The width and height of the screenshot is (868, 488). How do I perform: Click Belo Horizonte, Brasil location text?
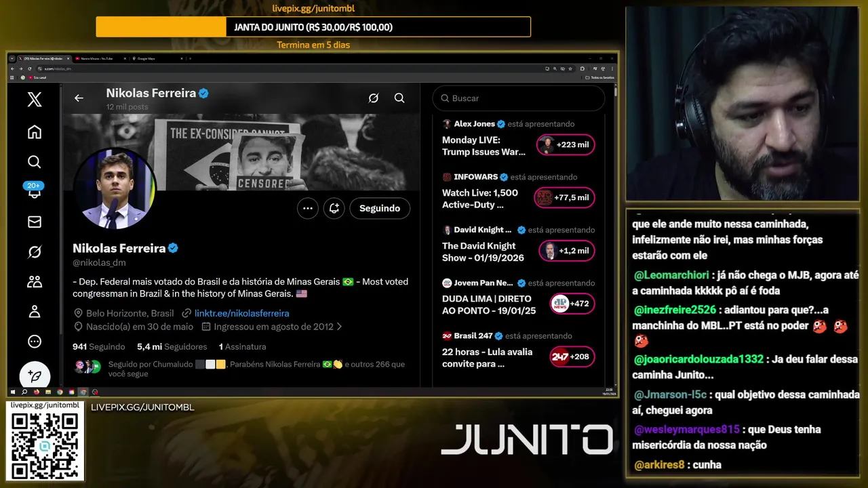[x=130, y=313]
